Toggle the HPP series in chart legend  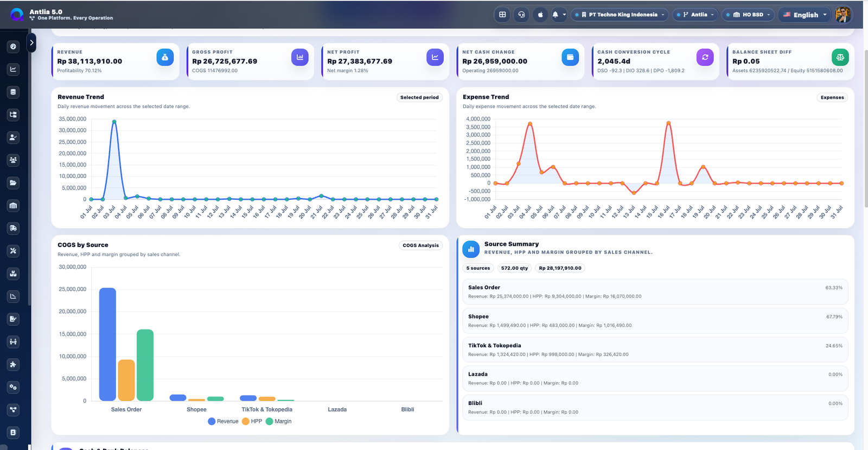click(252, 421)
